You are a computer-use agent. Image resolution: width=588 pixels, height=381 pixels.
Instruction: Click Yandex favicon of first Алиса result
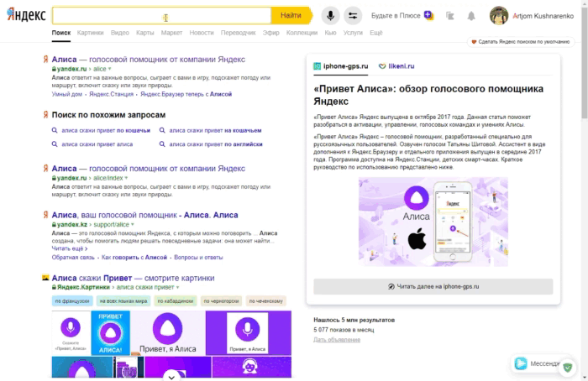(x=45, y=60)
